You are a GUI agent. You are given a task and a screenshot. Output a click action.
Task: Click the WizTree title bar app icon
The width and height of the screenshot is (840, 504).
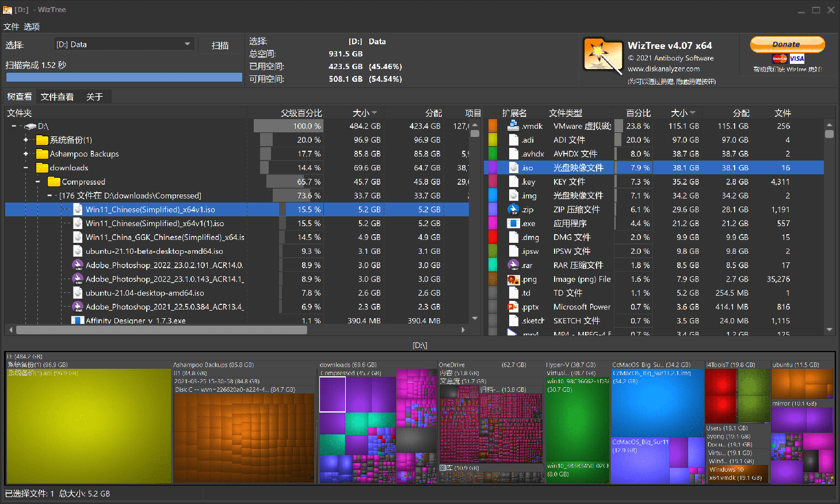7,10
